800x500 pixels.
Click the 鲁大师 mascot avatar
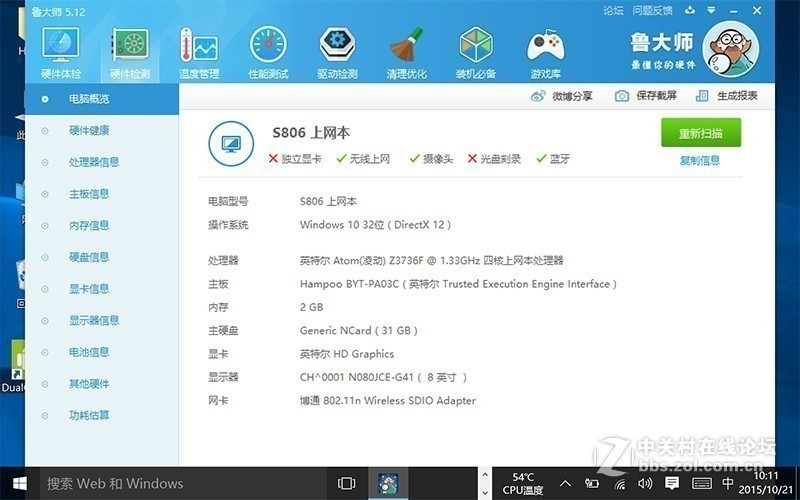(730, 49)
